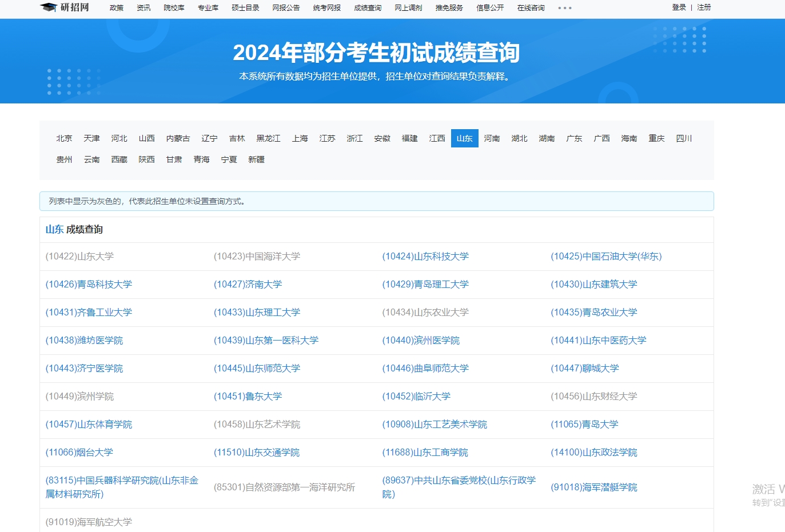Open (10433)山东理工大学 score query
785x532 pixels.
tap(257, 313)
